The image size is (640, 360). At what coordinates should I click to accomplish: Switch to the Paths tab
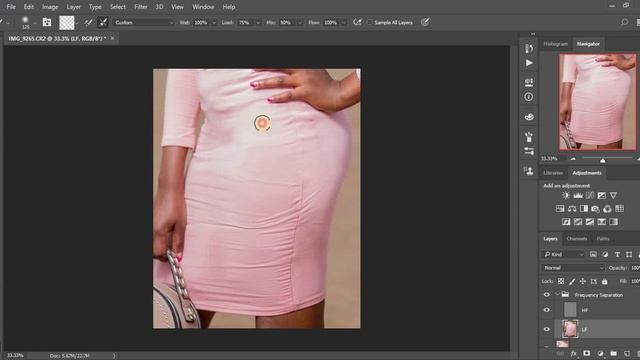click(603, 239)
